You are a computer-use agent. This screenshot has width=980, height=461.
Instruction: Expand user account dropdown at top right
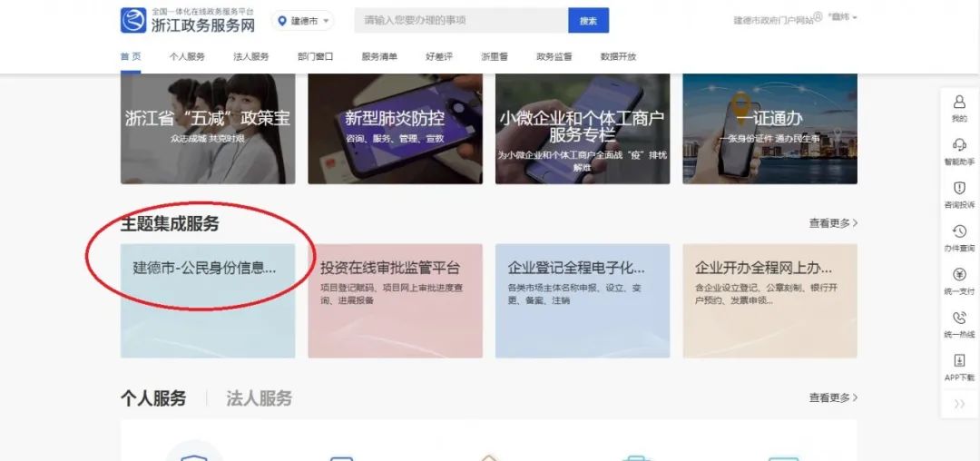point(842,17)
